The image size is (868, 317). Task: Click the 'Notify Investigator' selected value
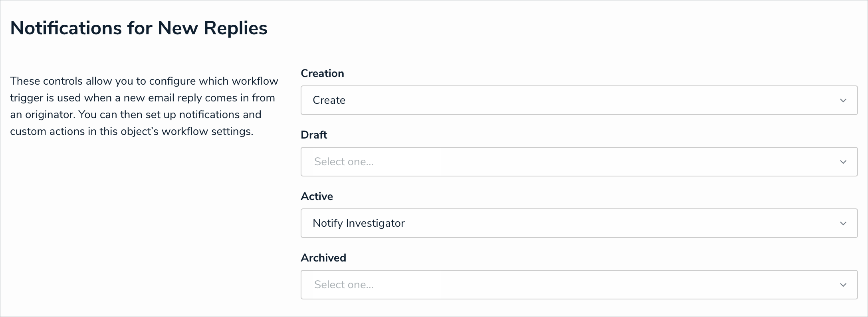(x=359, y=223)
